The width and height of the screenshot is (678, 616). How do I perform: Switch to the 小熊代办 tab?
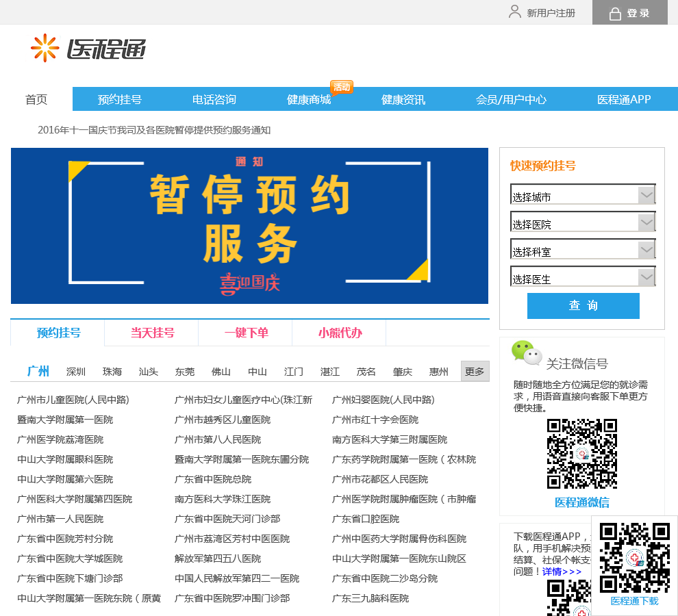[x=340, y=333]
